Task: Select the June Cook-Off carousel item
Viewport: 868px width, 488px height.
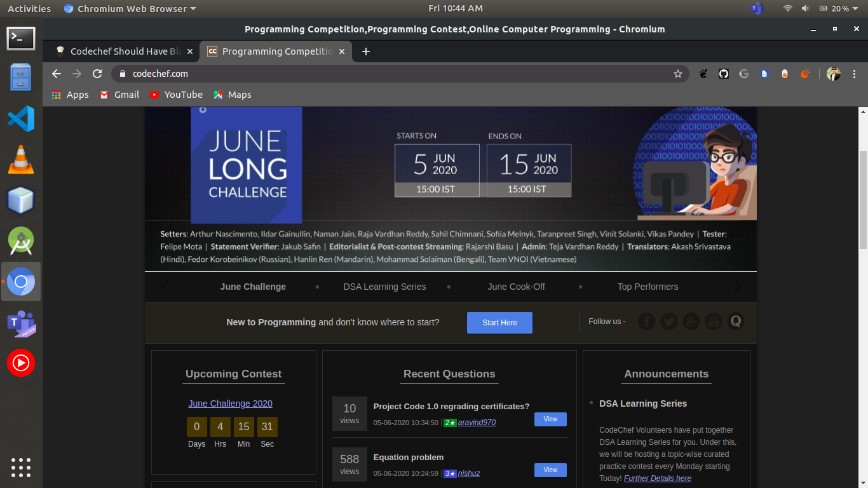Action: click(x=517, y=287)
